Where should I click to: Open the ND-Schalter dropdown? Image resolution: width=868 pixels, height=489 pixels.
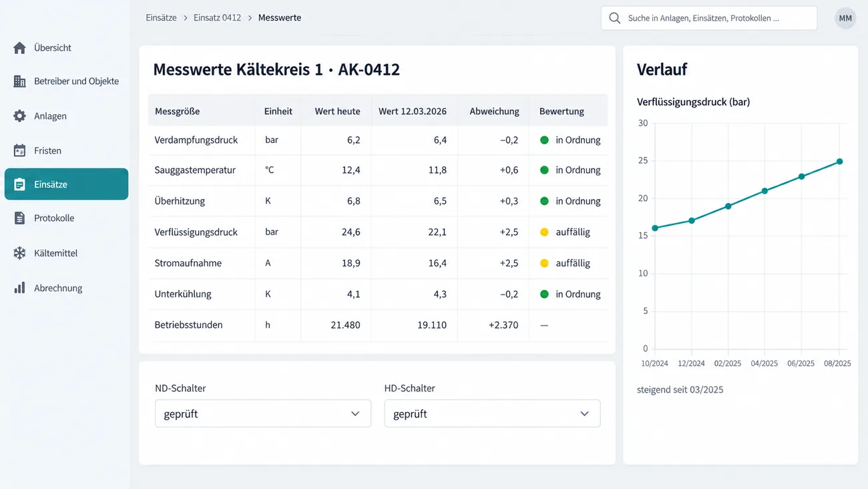coord(263,414)
